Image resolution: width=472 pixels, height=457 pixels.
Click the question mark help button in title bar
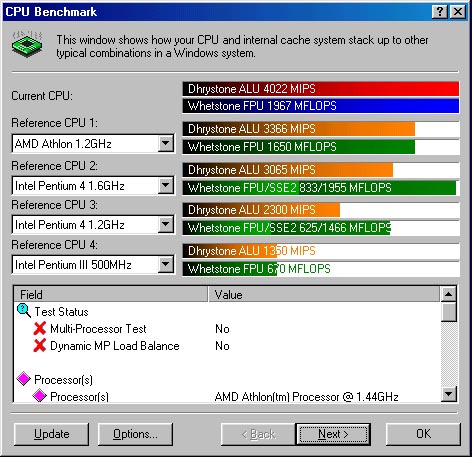click(x=440, y=12)
